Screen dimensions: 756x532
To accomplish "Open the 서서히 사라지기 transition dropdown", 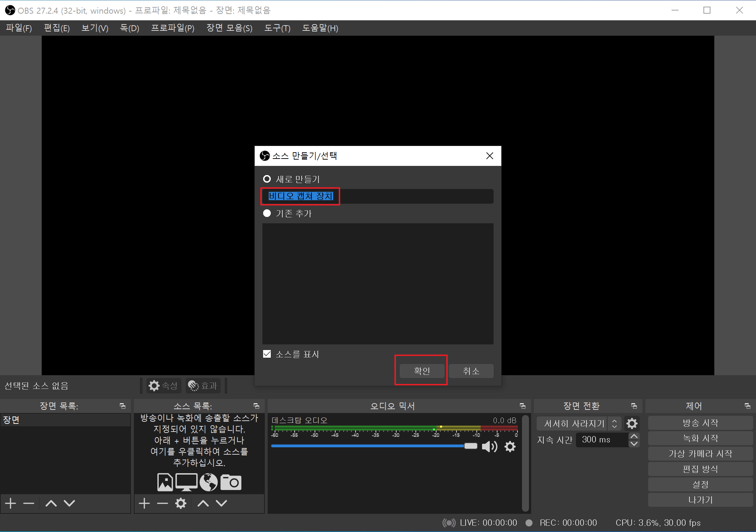I will (x=579, y=423).
